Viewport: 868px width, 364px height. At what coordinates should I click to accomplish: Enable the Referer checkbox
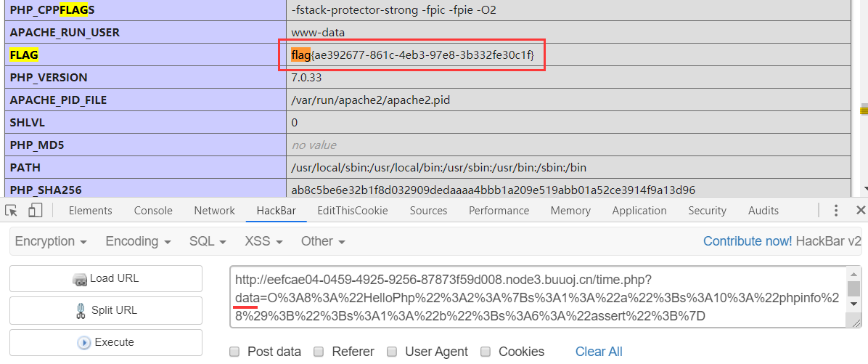[319, 352]
